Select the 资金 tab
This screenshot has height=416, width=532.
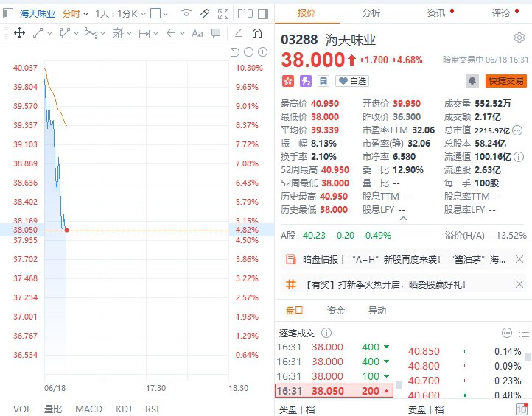pyautogui.click(x=335, y=310)
